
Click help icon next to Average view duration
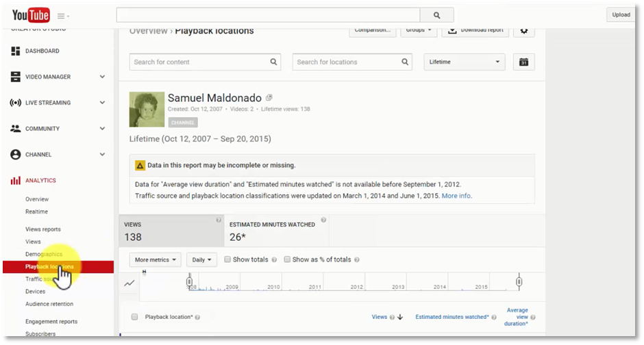pyautogui.click(x=533, y=317)
